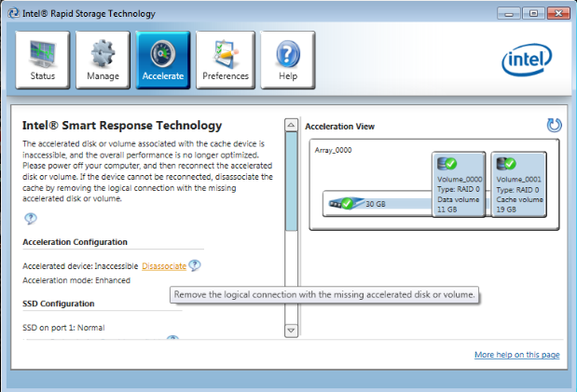Screen dimensions: 577x392
Task: Click the Acceleration Configuration heading
Action: tap(76, 242)
